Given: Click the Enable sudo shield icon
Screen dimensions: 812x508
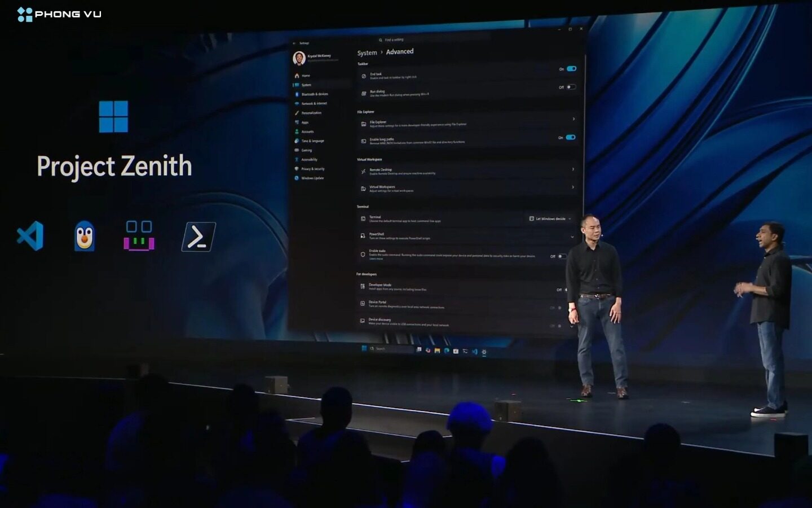Looking at the screenshot, I should click(363, 255).
